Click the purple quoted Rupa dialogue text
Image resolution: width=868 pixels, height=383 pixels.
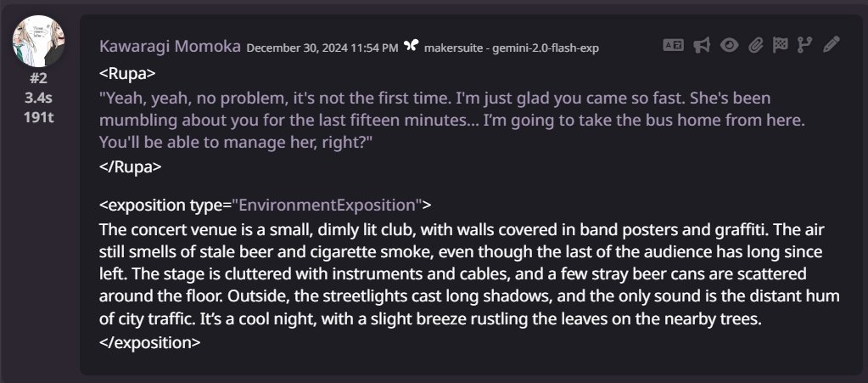tap(451, 121)
